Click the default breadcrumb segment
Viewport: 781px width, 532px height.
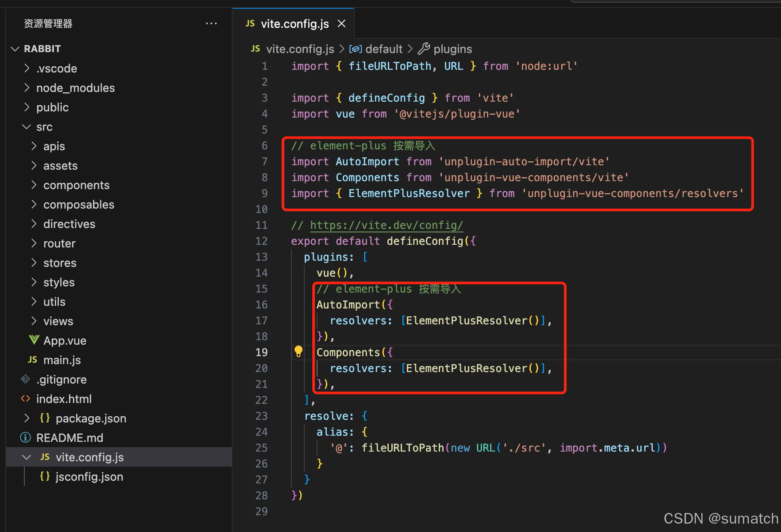[384, 49]
